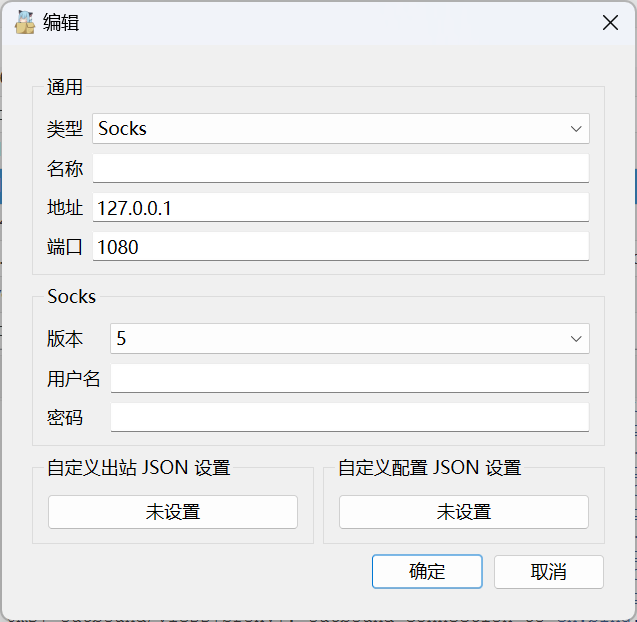637x622 pixels.
Task: Click the 通用 group heading
Action: coord(65,87)
